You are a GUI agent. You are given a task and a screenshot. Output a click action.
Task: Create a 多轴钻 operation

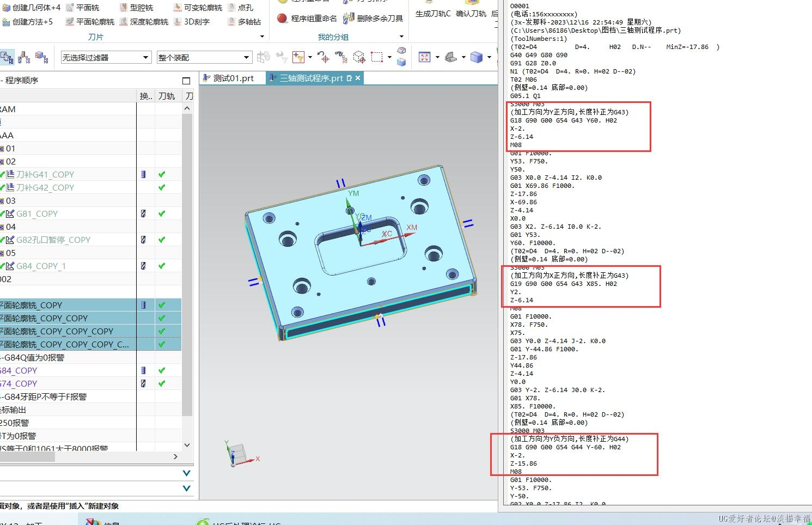click(244, 22)
